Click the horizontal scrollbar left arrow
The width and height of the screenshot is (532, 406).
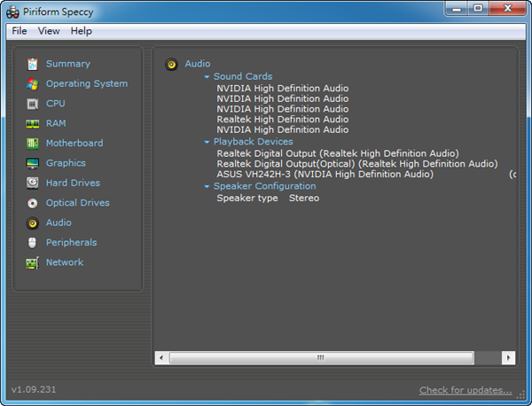pyautogui.click(x=161, y=357)
